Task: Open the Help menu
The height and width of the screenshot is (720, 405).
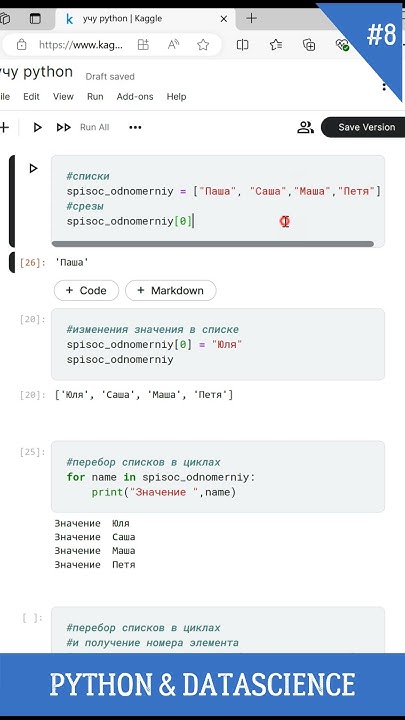Action: [x=176, y=96]
